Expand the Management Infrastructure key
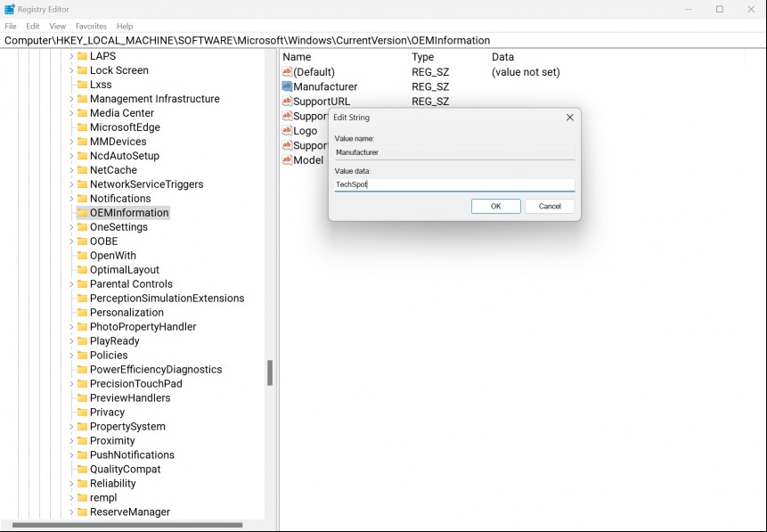This screenshot has width=767, height=532. 71,99
